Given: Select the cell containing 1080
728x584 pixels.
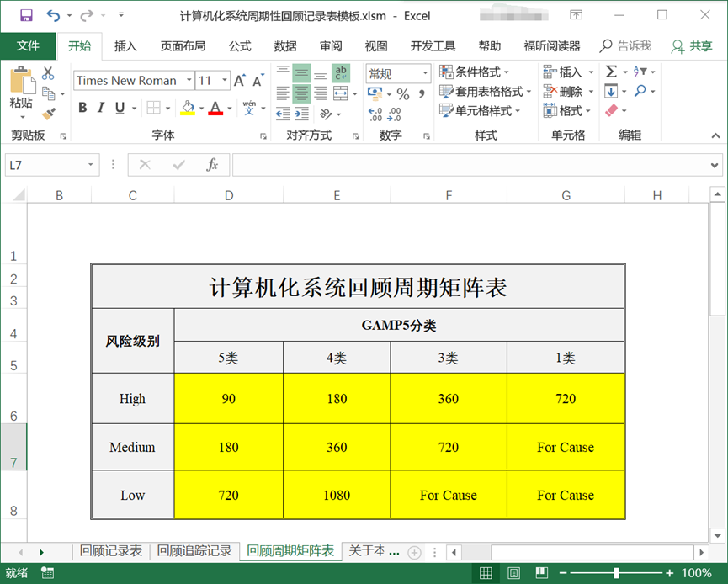Looking at the screenshot, I should 337,495.
